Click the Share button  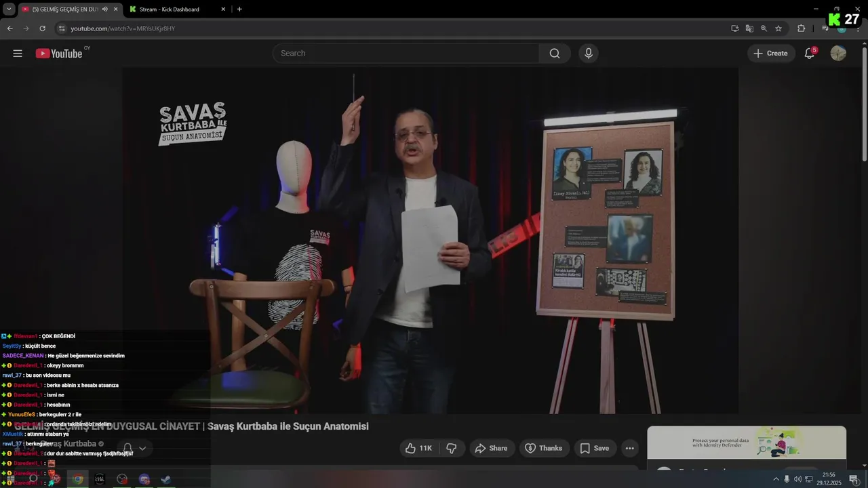coord(491,448)
